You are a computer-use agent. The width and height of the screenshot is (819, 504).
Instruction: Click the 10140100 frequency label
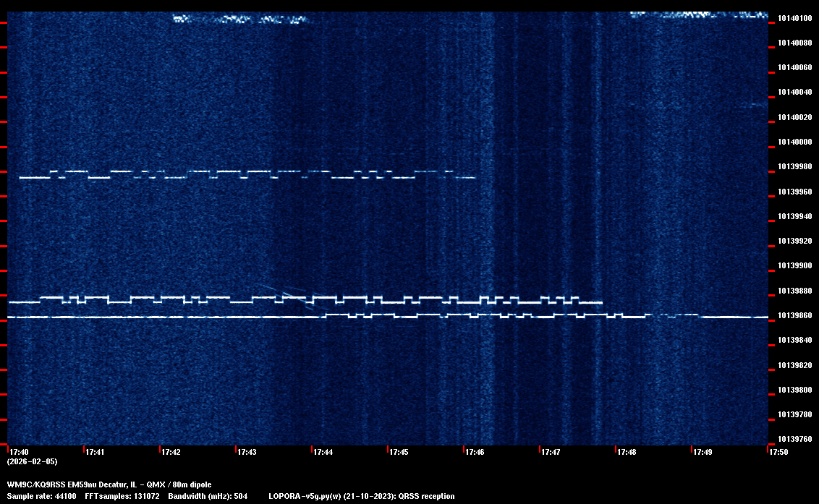794,18
